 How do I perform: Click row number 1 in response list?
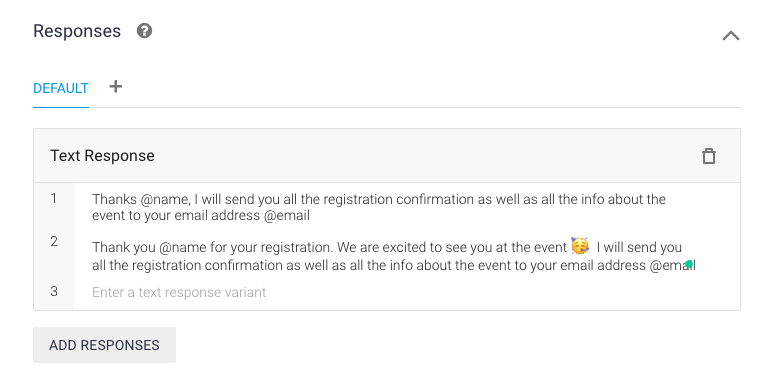point(53,198)
